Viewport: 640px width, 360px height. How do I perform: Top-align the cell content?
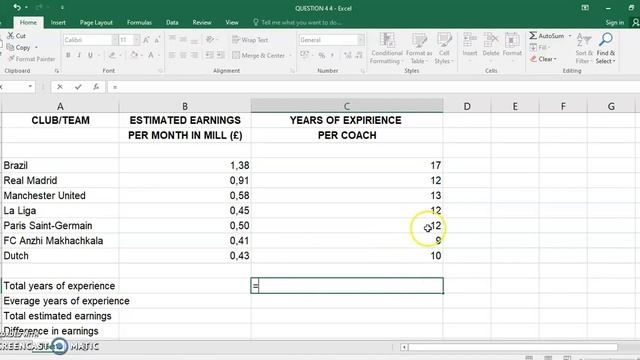pyautogui.click(x=172, y=39)
